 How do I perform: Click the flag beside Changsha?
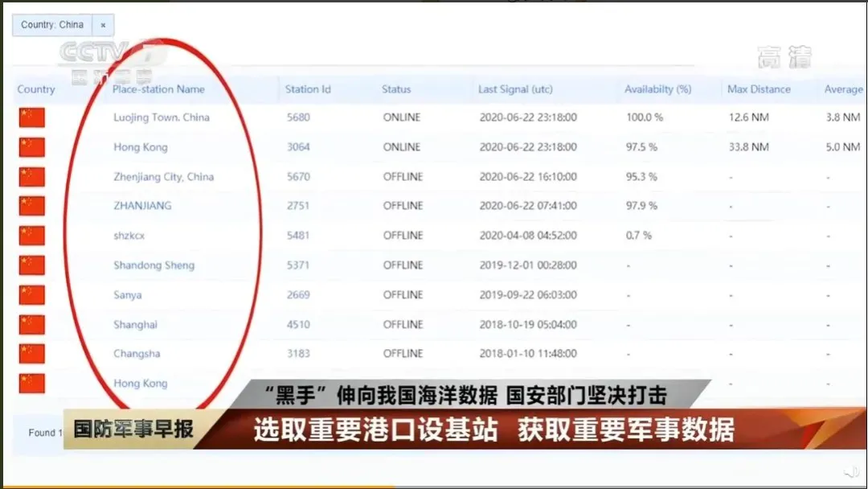32,354
